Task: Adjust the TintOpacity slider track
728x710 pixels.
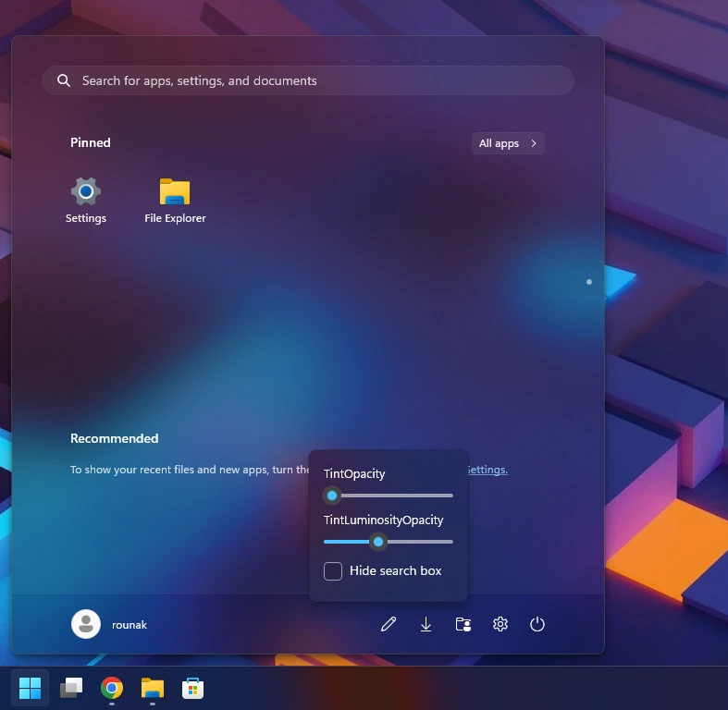Action: coord(389,496)
